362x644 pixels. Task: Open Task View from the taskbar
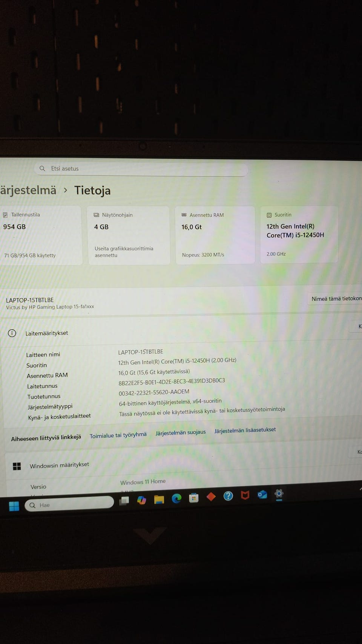click(124, 501)
